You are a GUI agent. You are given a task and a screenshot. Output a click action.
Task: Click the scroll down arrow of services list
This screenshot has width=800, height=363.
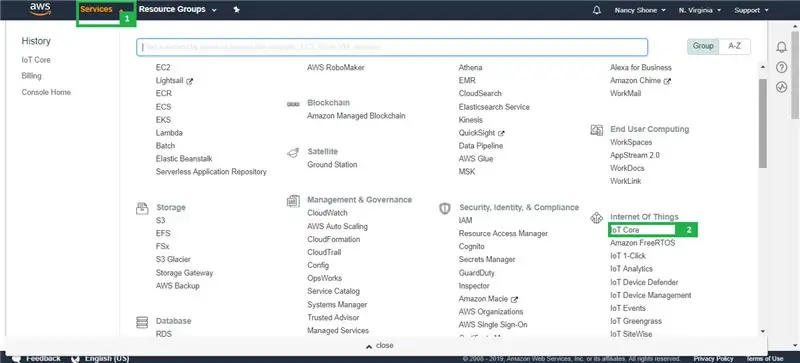point(763,331)
